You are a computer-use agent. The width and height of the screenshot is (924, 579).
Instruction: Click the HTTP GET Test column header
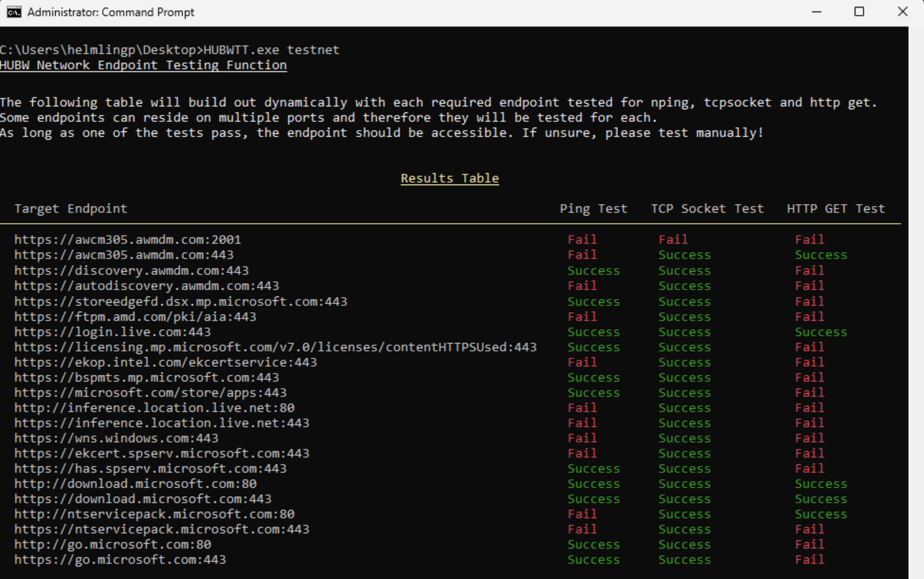click(x=835, y=208)
